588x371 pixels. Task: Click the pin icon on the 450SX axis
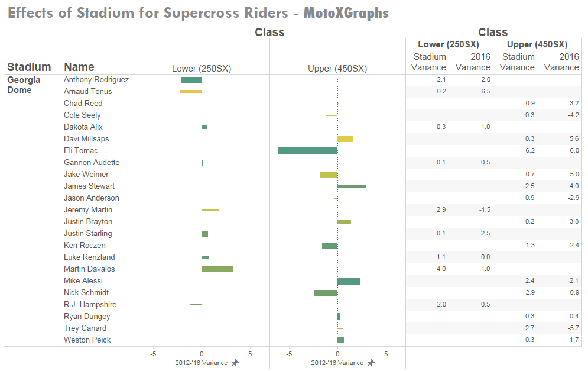371,363
